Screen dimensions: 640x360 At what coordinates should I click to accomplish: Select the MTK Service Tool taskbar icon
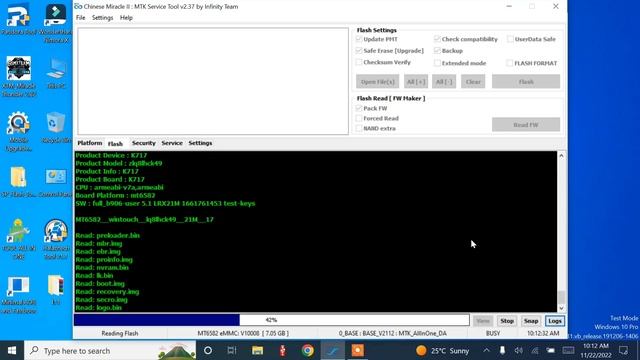(x=333, y=351)
